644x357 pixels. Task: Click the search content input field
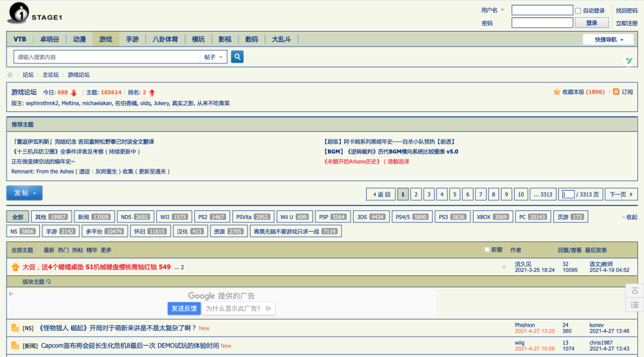[x=107, y=57]
